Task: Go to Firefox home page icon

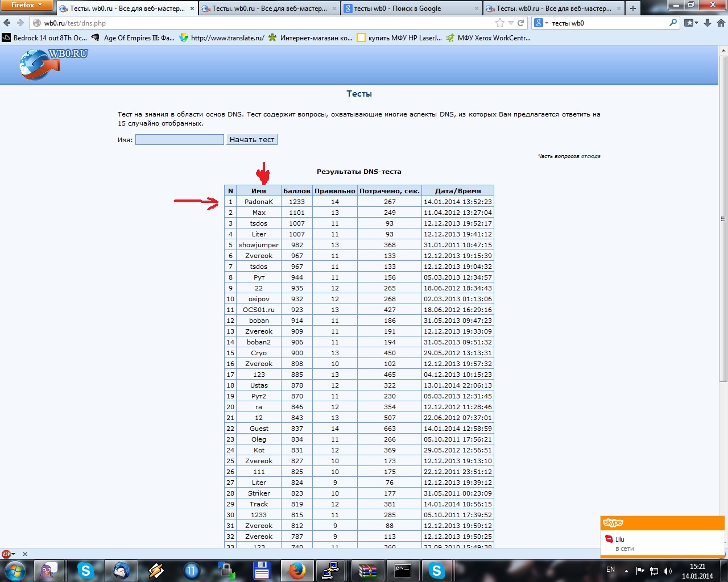Action: (x=721, y=23)
